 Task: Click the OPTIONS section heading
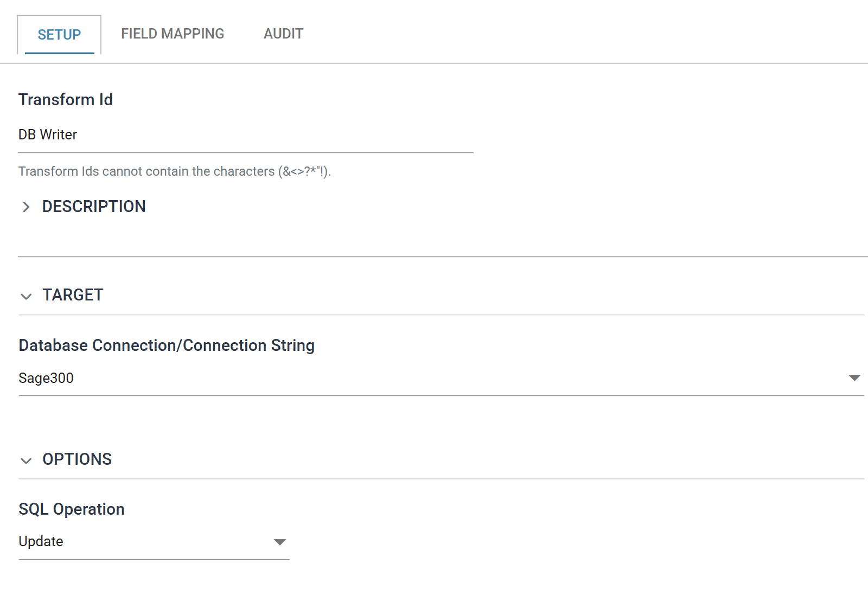tap(77, 459)
